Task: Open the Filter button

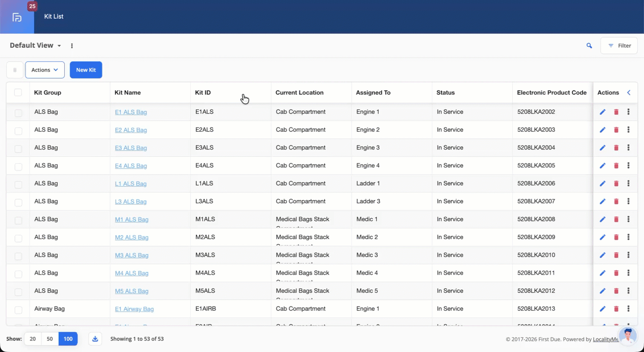Action: 619,46
